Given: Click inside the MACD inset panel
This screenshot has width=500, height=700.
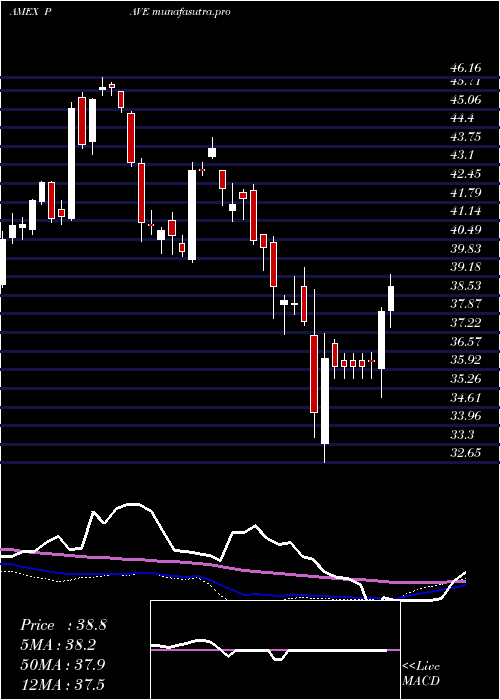Looking at the screenshot, I should pyautogui.click(x=275, y=650).
